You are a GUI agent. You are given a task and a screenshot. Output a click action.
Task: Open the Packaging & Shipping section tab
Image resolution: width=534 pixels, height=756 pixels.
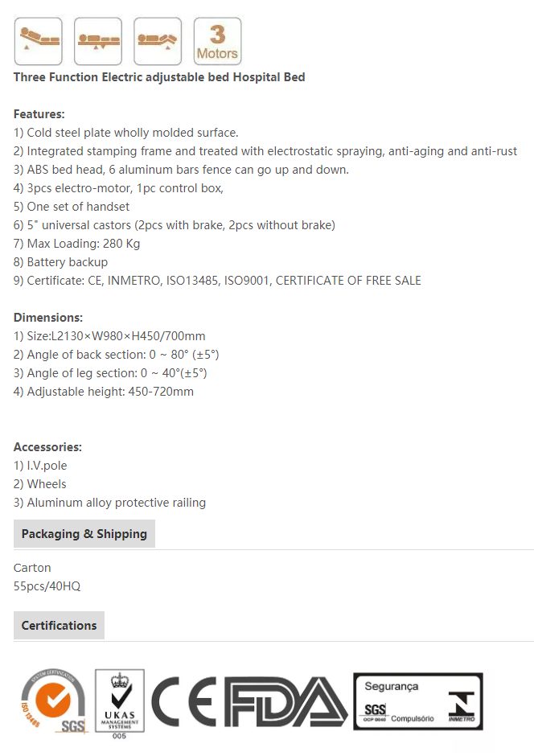(x=84, y=534)
